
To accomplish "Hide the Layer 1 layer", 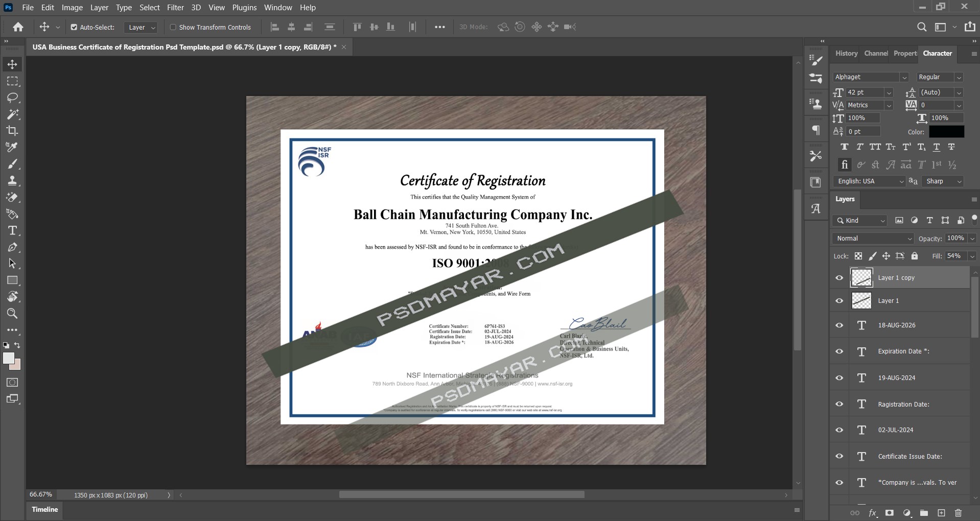I will (x=839, y=301).
